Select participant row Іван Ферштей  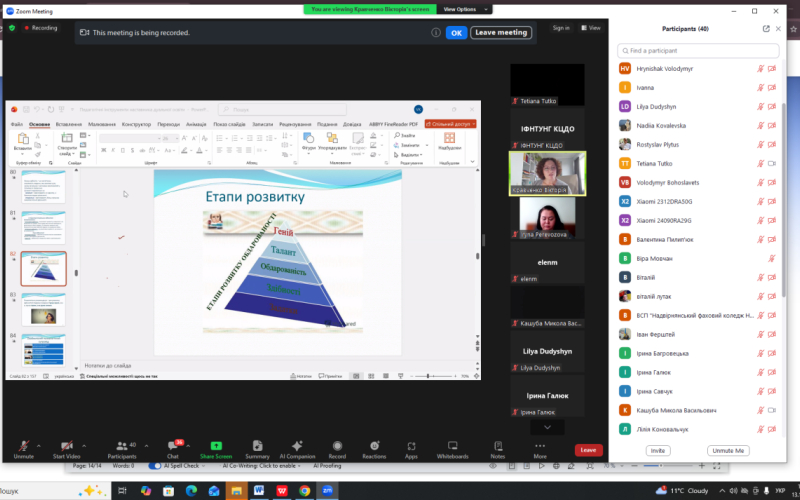tap(698, 334)
